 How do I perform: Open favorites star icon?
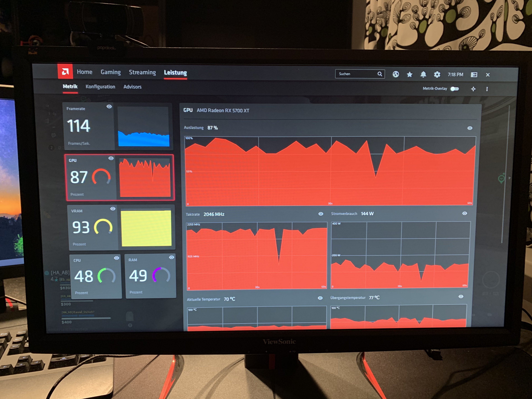tap(410, 75)
